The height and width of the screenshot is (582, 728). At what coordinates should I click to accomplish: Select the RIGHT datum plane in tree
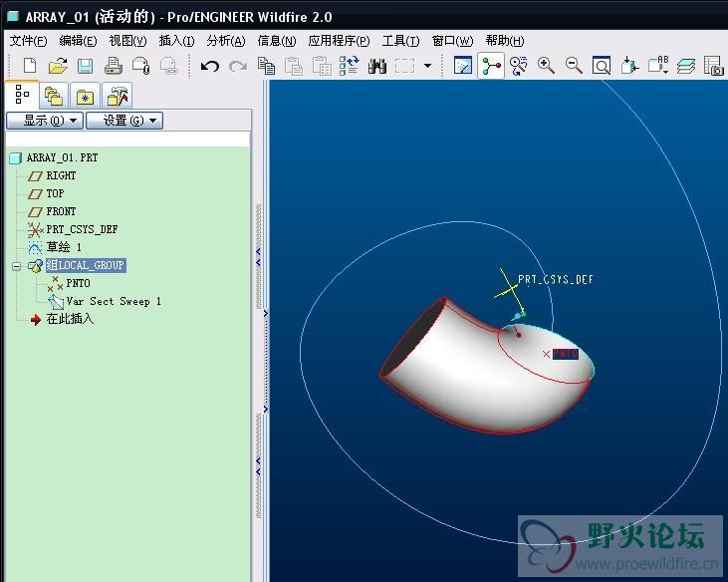coord(61,175)
